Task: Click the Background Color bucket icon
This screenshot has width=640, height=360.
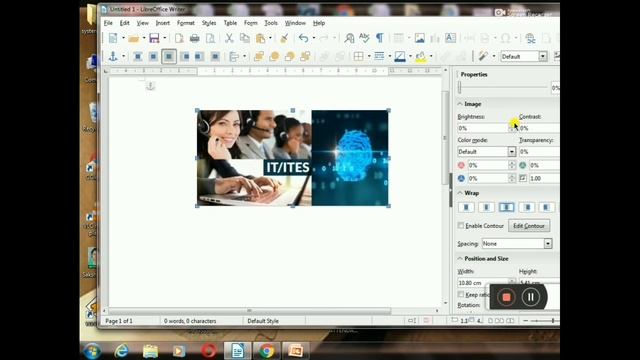Action: coord(421,56)
